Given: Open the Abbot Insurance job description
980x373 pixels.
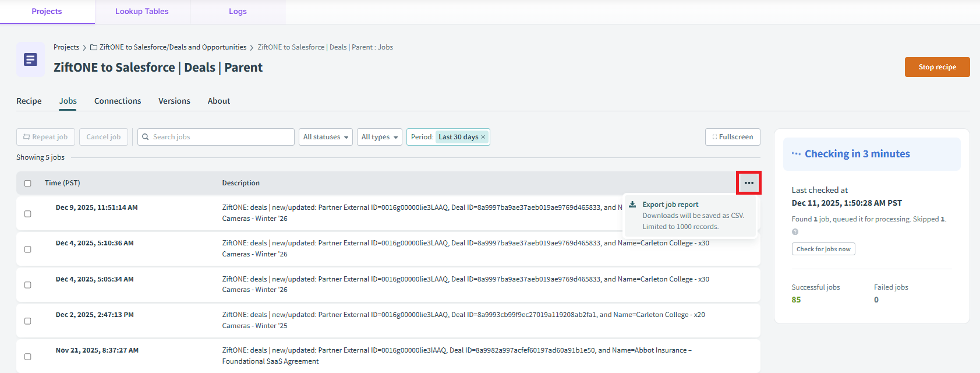Looking at the screenshot, I should pos(457,356).
